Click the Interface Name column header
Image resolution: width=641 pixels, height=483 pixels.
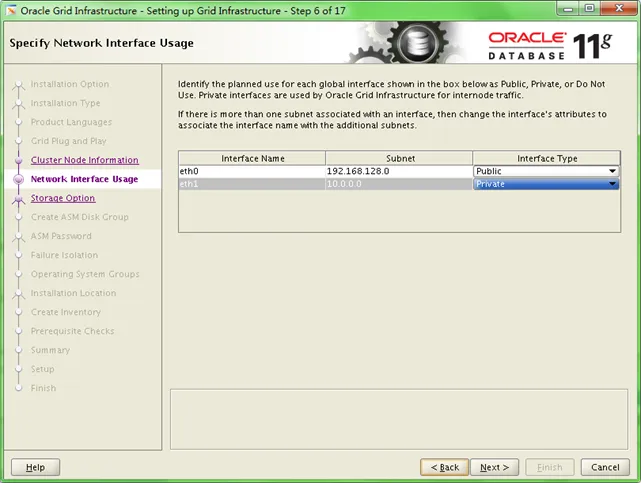coord(252,158)
